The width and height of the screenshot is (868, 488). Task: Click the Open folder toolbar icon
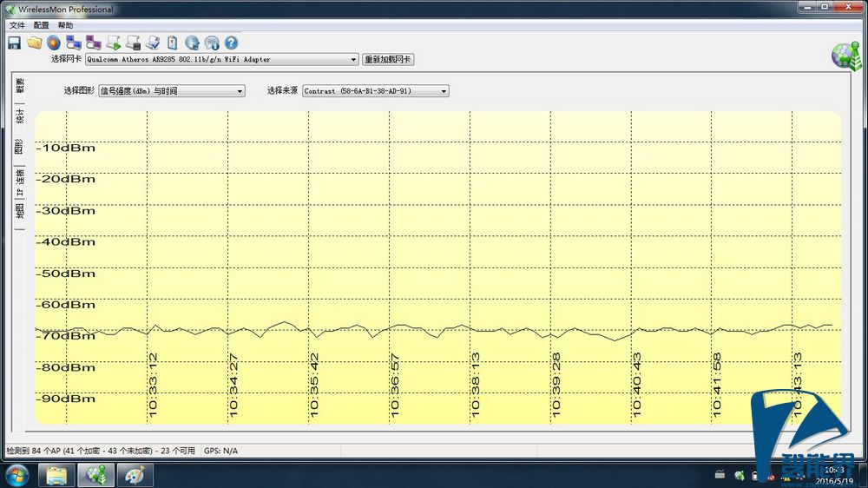pos(34,43)
